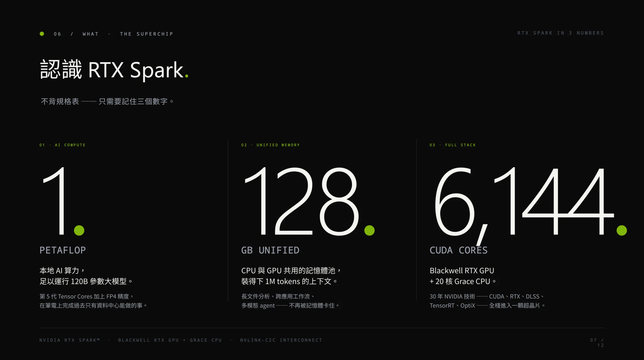Screen dimensions: 644x360
Task: Click the page counter '07 / 12'
Action: [597, 343]
